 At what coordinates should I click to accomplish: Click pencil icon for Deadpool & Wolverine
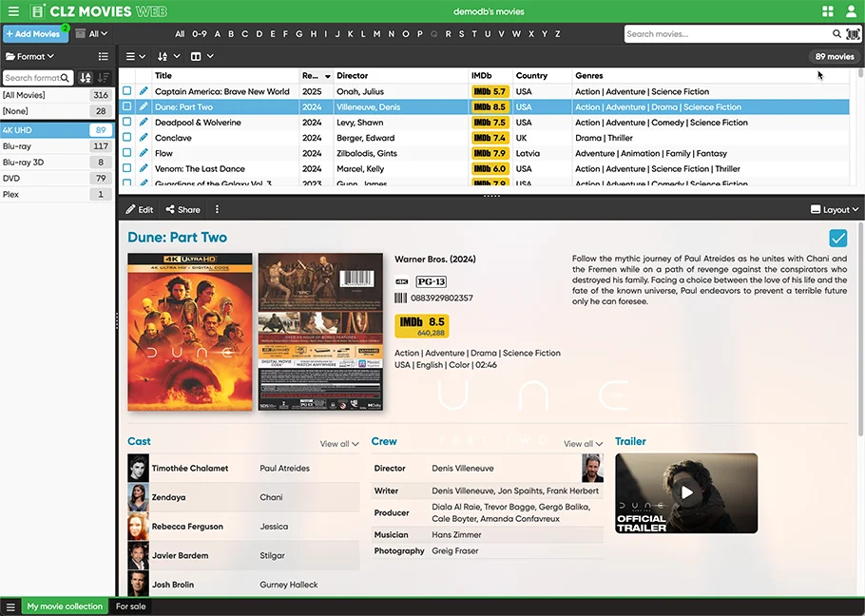tap(144, 122)
